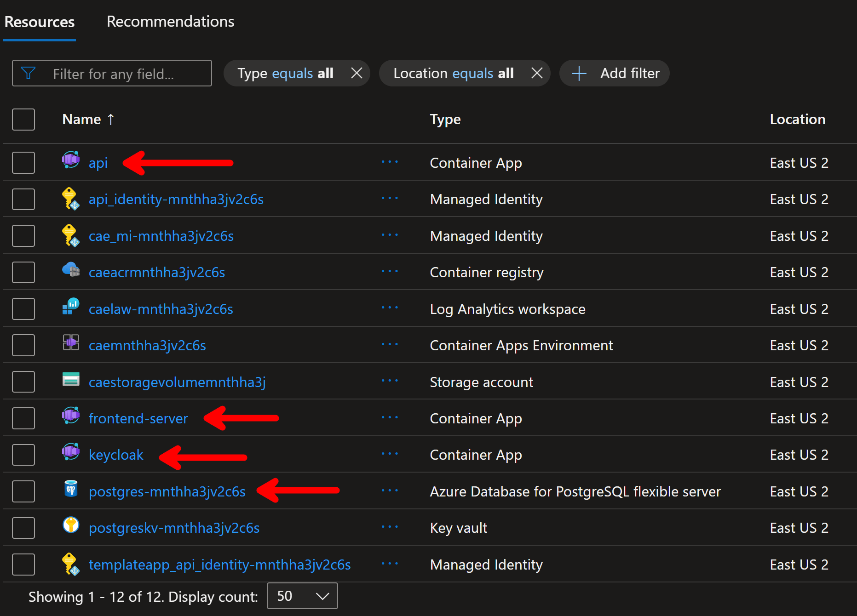Open the display count 50 dropdown
The height and width of the screenshot is (616, 857).
[302, 596]
